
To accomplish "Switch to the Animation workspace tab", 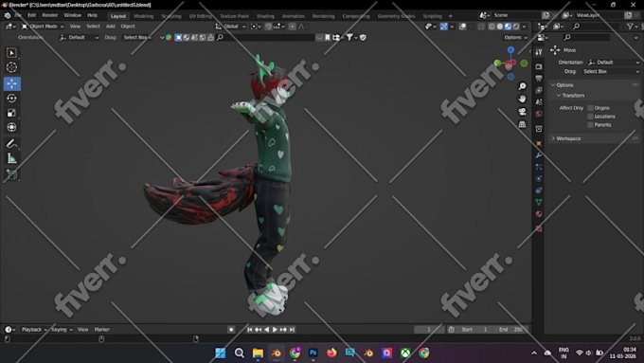I will click(x=294, y=16).
